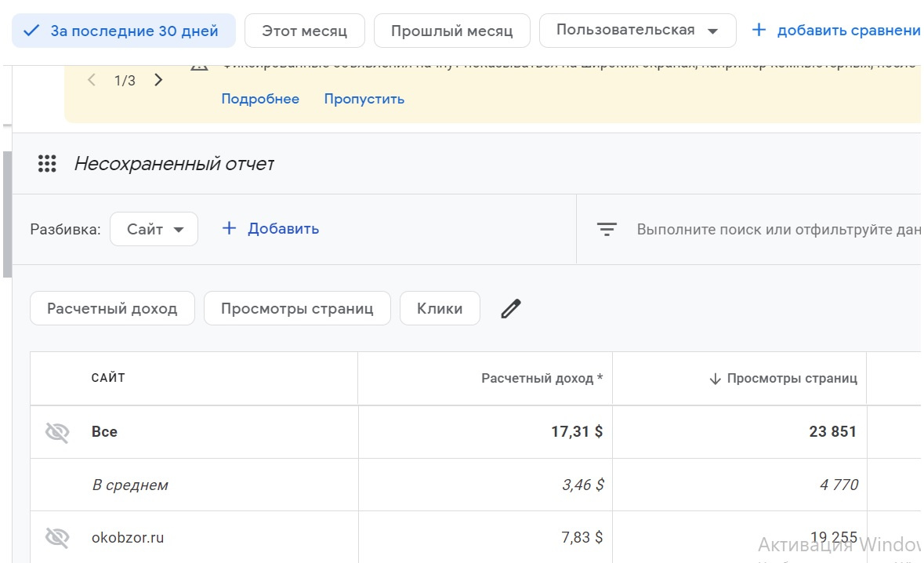The width and height of the screenshot is (924, 563).
Task: Click the pencil edit metrics icon
Action: tap(511, 309)
